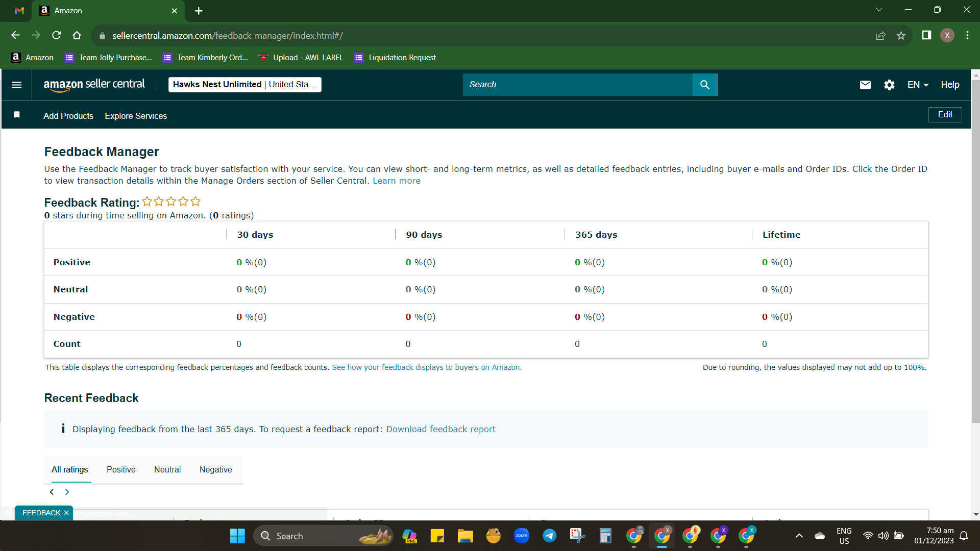The width and height of the screenshot is (980, 551).
Task: Open the taskbar clock and date
Action: point(934,536)
